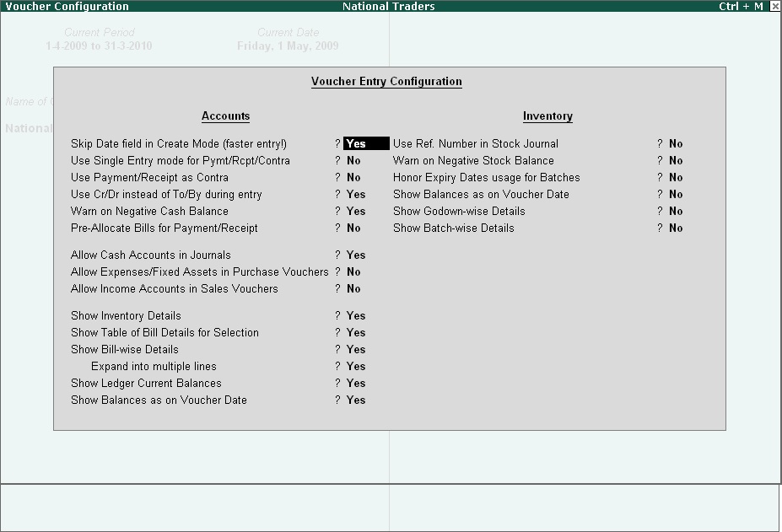The height and width of the screenshot is (532, 782).
Task: Toggle 'Expand into multiple lines' setting
Action: (355, 366)
